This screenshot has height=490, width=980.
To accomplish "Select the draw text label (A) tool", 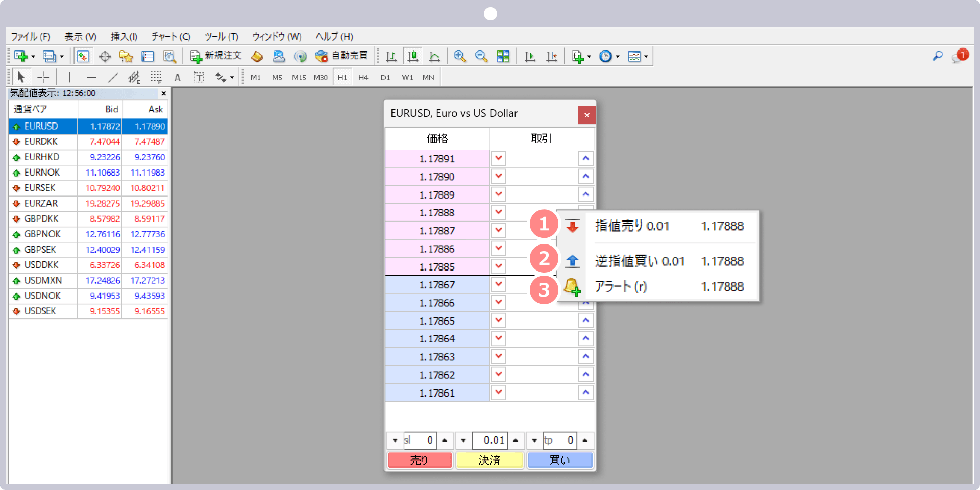I will click(177, 78).
